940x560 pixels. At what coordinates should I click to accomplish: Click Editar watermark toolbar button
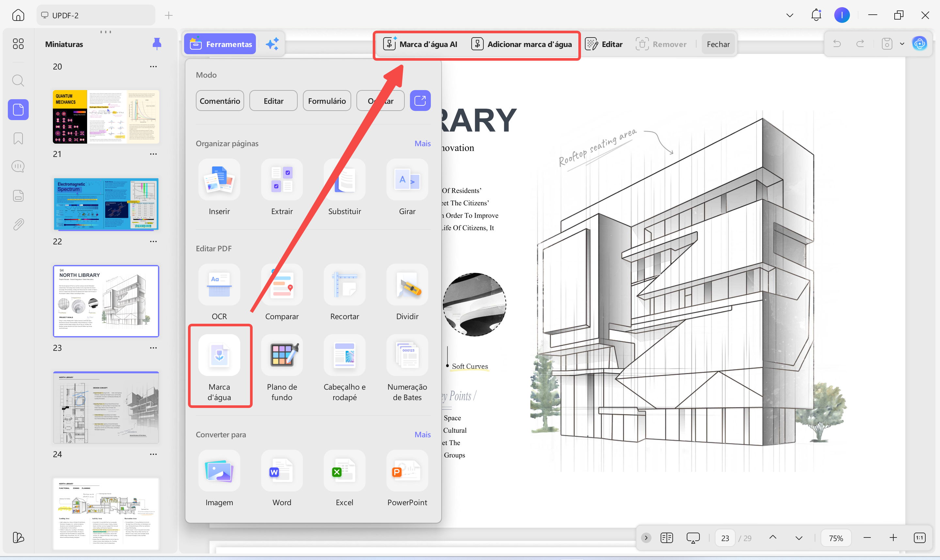(604, 44)
